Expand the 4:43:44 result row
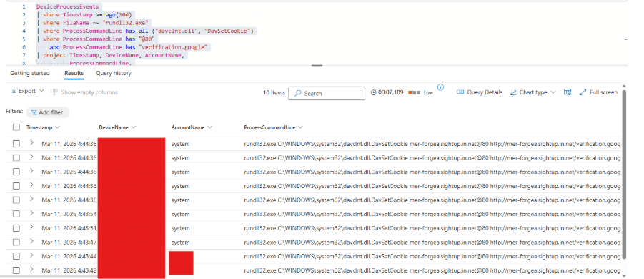The width and height of the screenshot is (644, 279). pos(31,255)
